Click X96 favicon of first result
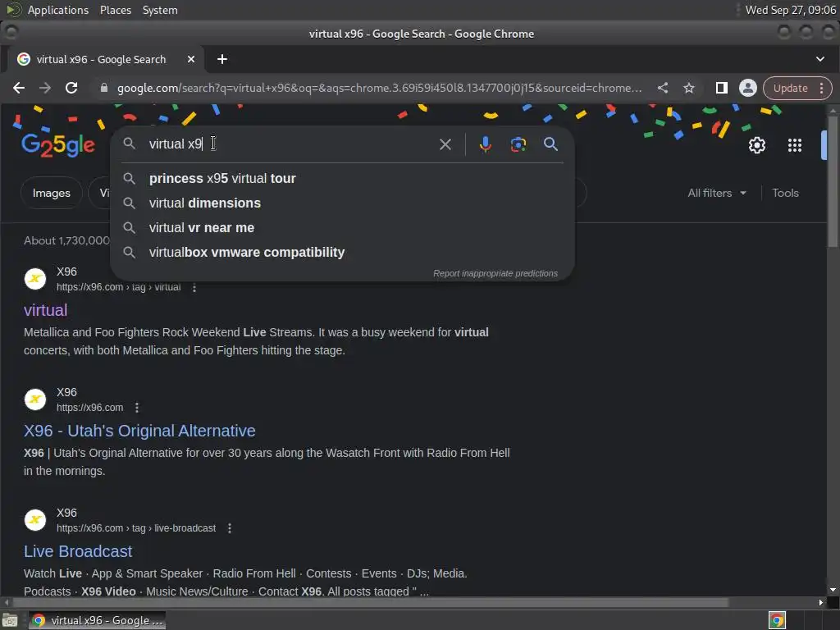840x630 pixels. [x=35, y=279]
